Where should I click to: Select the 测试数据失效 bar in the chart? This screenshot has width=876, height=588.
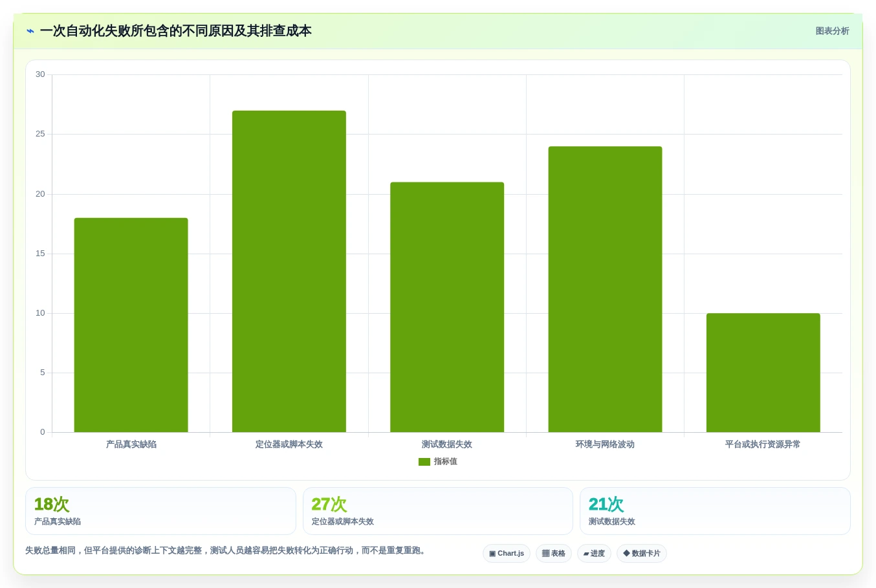pyautogui.click(x=447, y=307)
